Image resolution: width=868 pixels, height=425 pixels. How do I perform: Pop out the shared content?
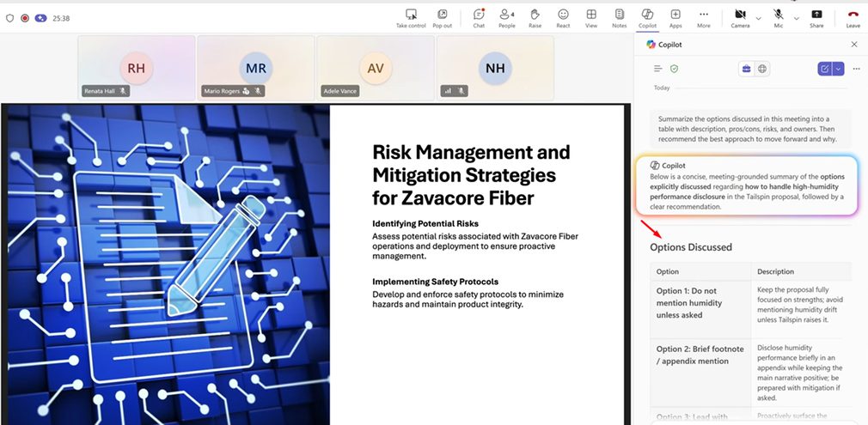(x=442, y=17)
